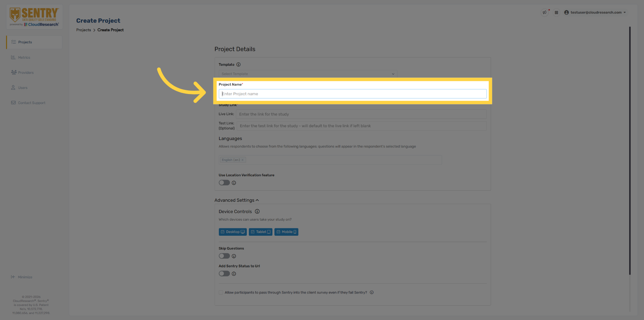Viewport: 644px width, 320px height.
Task: Click the apps grid icon in the header
Action: (x=556, y=12)
